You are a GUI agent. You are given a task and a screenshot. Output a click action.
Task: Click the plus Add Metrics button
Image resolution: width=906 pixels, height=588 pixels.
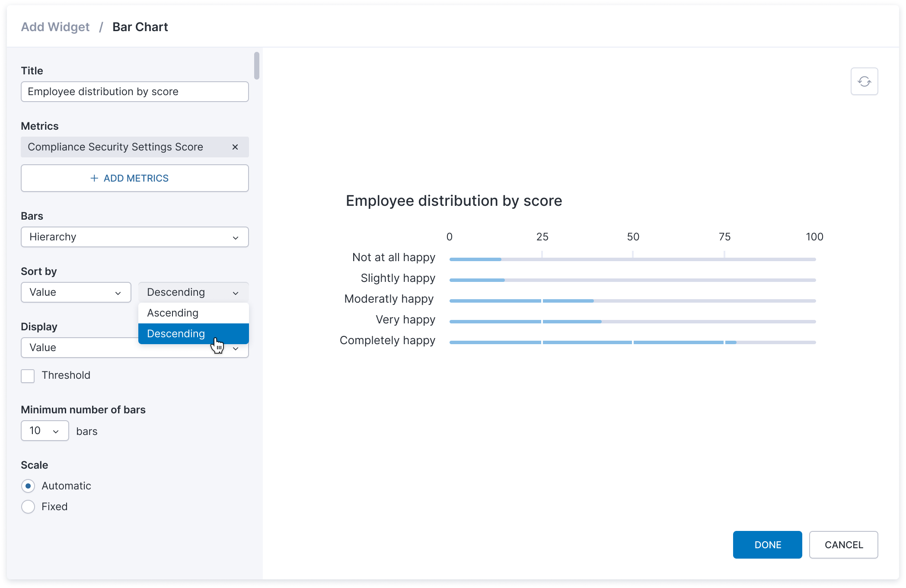click(135, 178)
